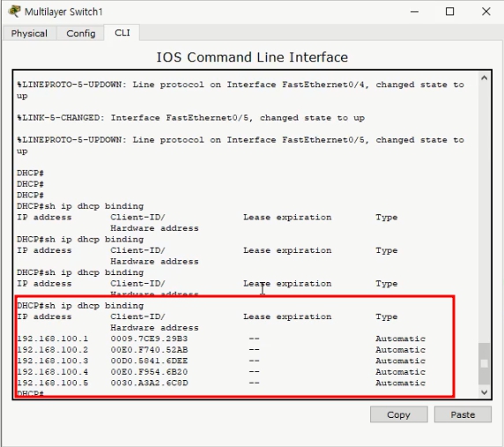Click the first 'DHCP#sh ip dhcp binding' command
The height and width of the screenshot is (447, 504).
tap(80, 206)
